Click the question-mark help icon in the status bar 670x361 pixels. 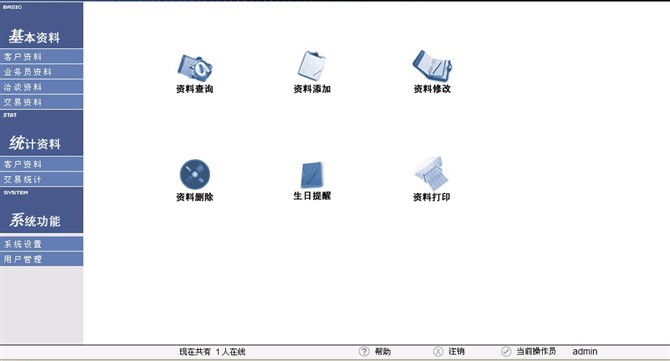pos(364,351)
